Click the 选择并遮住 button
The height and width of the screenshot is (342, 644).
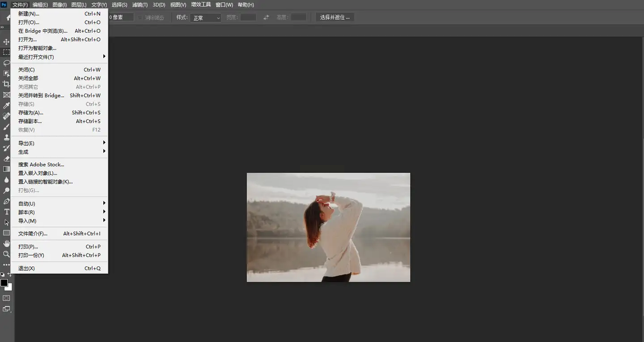[x=335, y=17]
